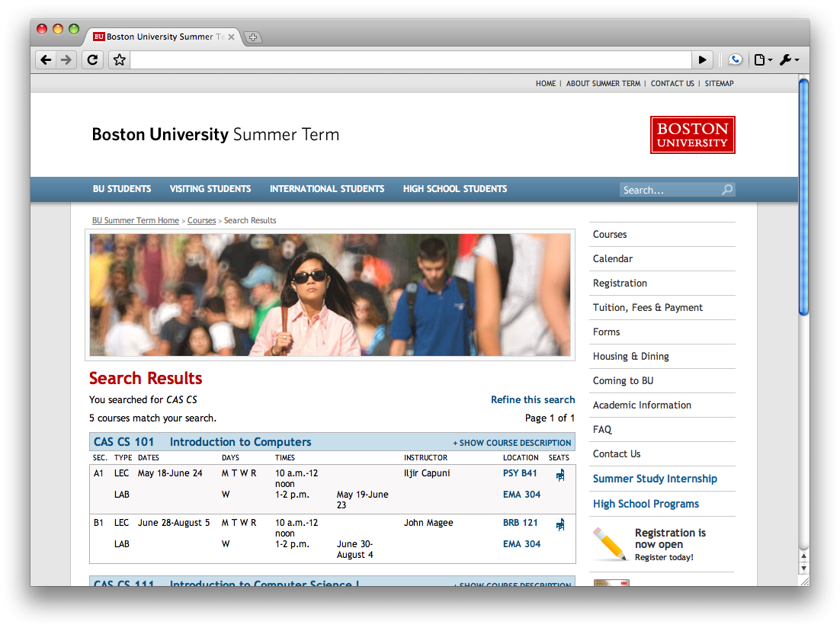The image size is (840, 628).
Task: Click the Page 1 of 1 text
Action: pyautogui.click(x=550, y=418)
